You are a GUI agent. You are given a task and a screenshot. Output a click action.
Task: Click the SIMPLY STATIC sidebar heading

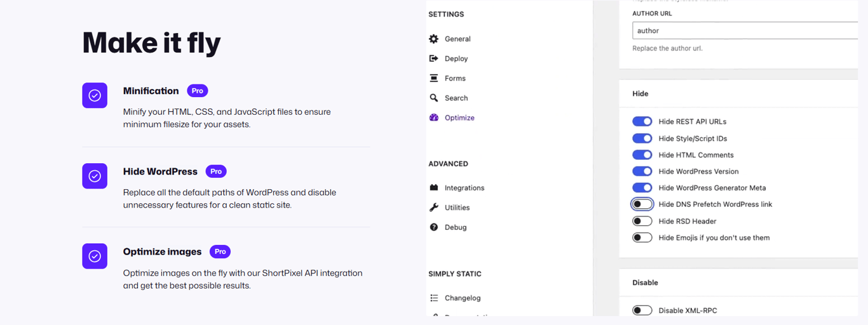(x=455, y=274)
